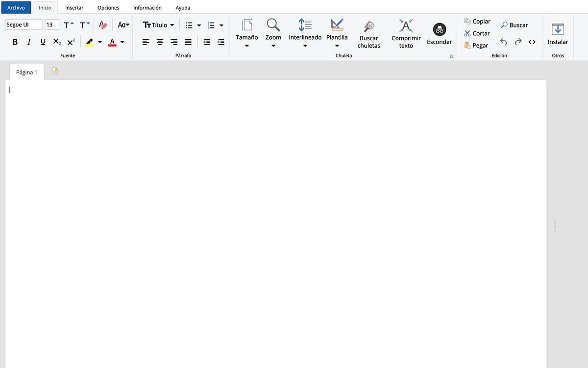Toggle subscript formatting

click(x=57, y=42)
